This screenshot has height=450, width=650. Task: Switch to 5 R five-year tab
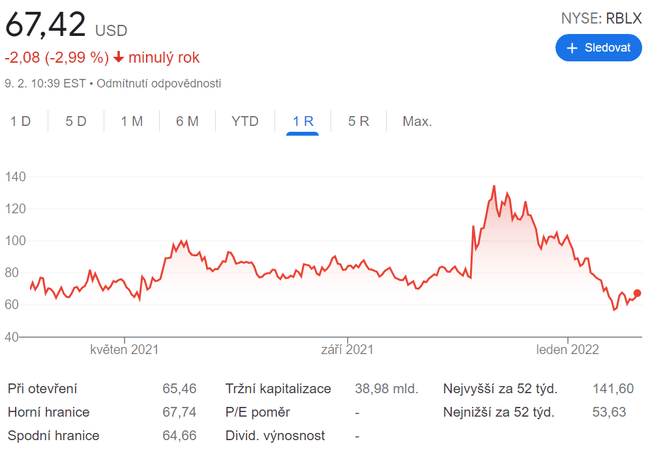(359, 122)
